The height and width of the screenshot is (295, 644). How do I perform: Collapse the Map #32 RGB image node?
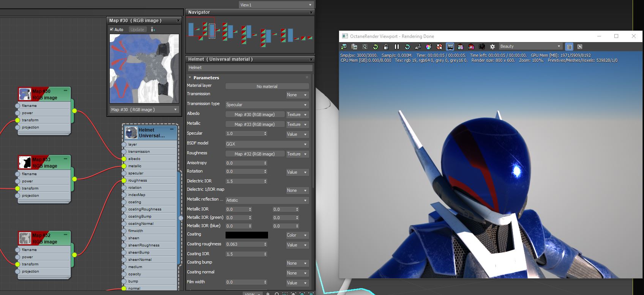coord(66,235)
